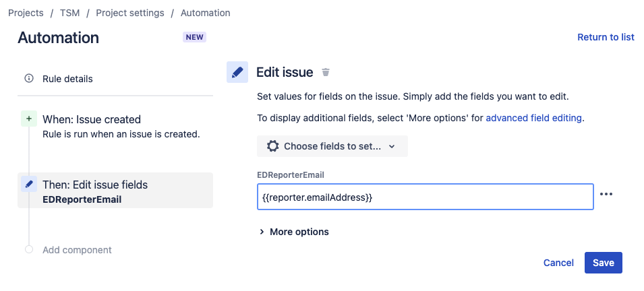Cancel the edit issue changes
This screenshot has width=644, height=291.
tap(558, 263)
